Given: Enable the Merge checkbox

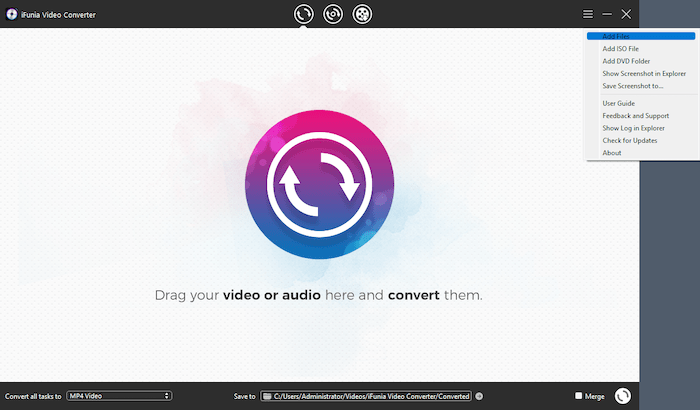Looking at the screenshot, I should pos(578,396).
